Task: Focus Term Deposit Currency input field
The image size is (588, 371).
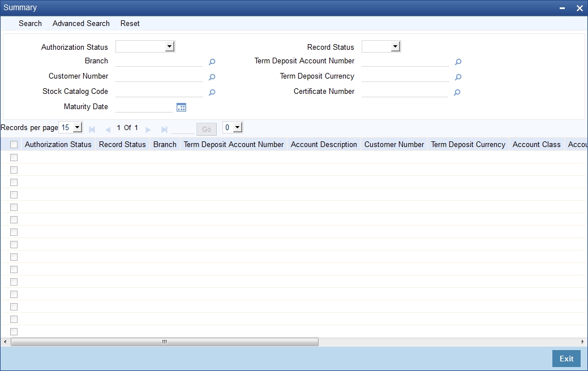Action: (405, 76)
